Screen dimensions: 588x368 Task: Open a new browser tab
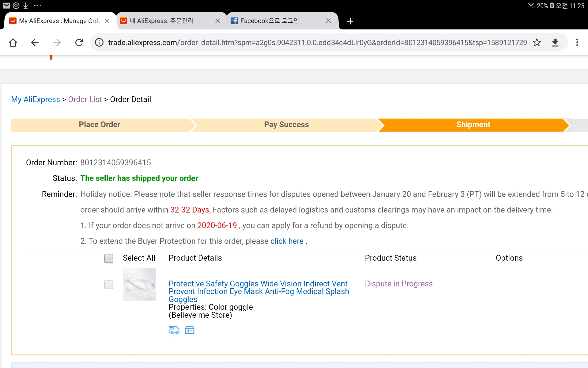point(350,21)
